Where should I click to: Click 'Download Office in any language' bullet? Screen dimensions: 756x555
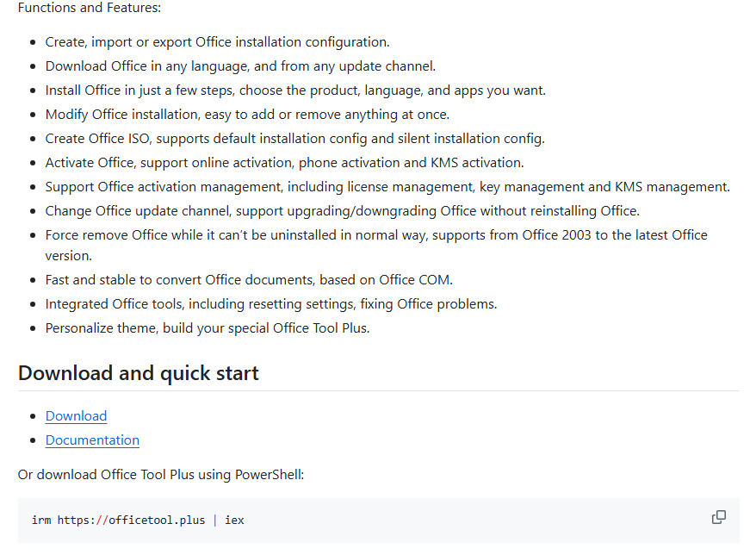click(240, 66)
